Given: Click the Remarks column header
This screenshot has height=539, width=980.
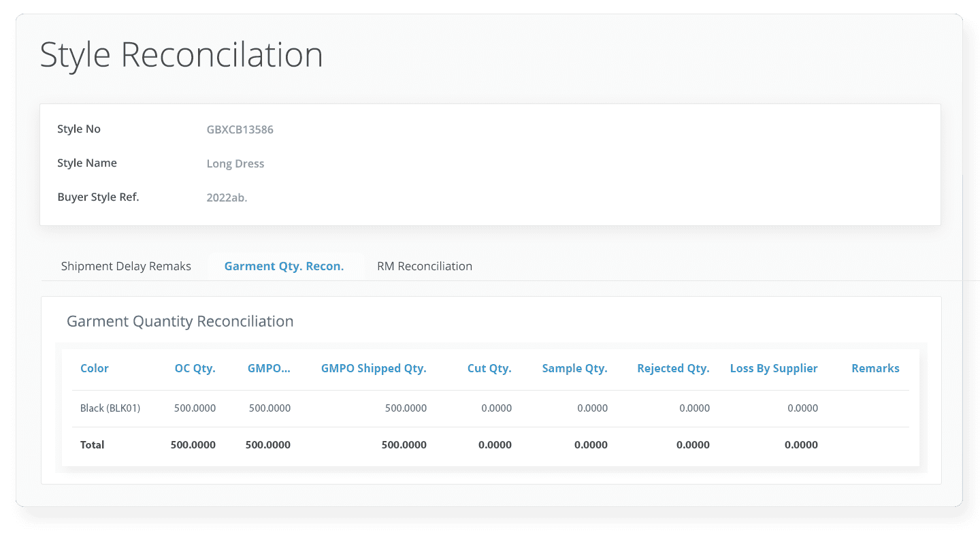Looking at the screenshot, I should click(x=875, y=368).
